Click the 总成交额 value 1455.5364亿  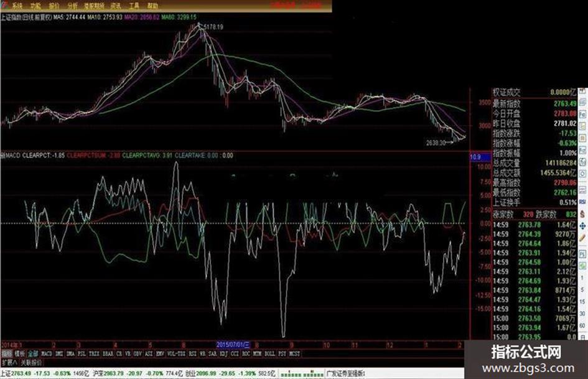[558, 173]
